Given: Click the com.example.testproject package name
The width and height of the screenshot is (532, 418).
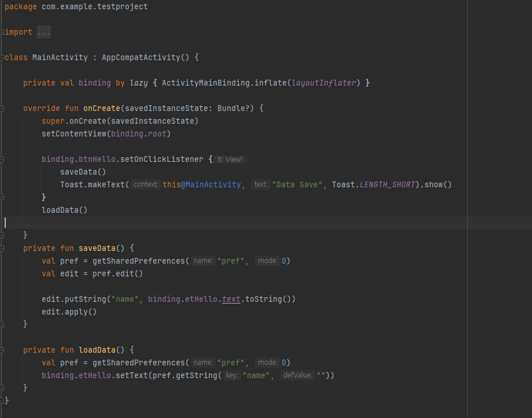Looking at the screenshot, I should click(x=95, y=7).
